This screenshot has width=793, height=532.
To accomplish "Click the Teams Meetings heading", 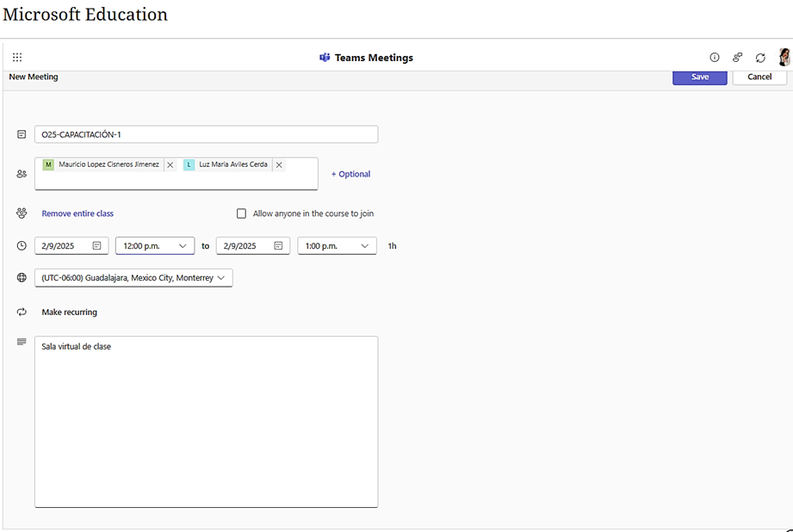I will (x=374, y=58).
